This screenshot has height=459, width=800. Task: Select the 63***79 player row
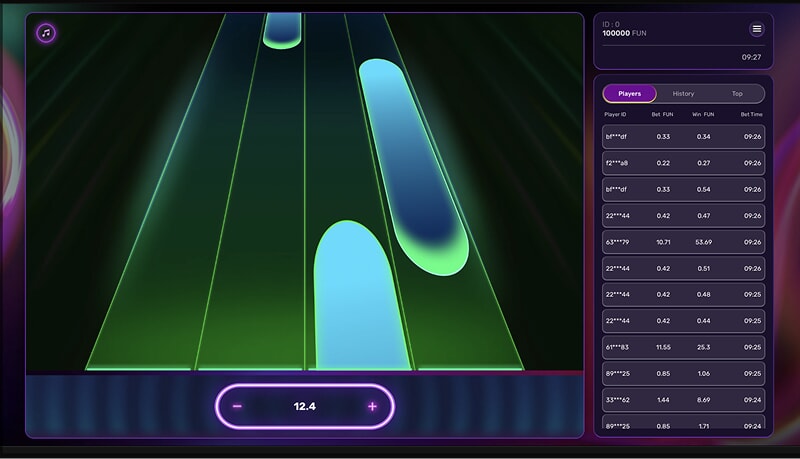(x=683, y=242)
